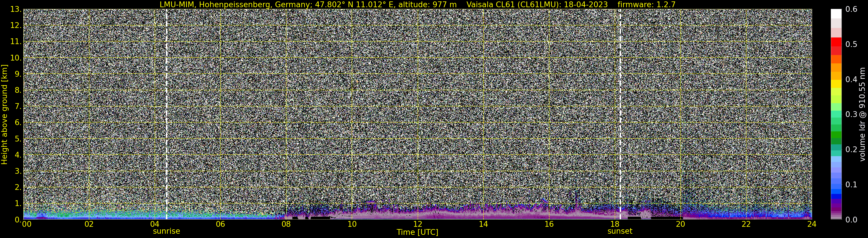Screen dimensions: 868x238
Task: Click the 'Height above ground [km]' axis label
Action: 4,114
